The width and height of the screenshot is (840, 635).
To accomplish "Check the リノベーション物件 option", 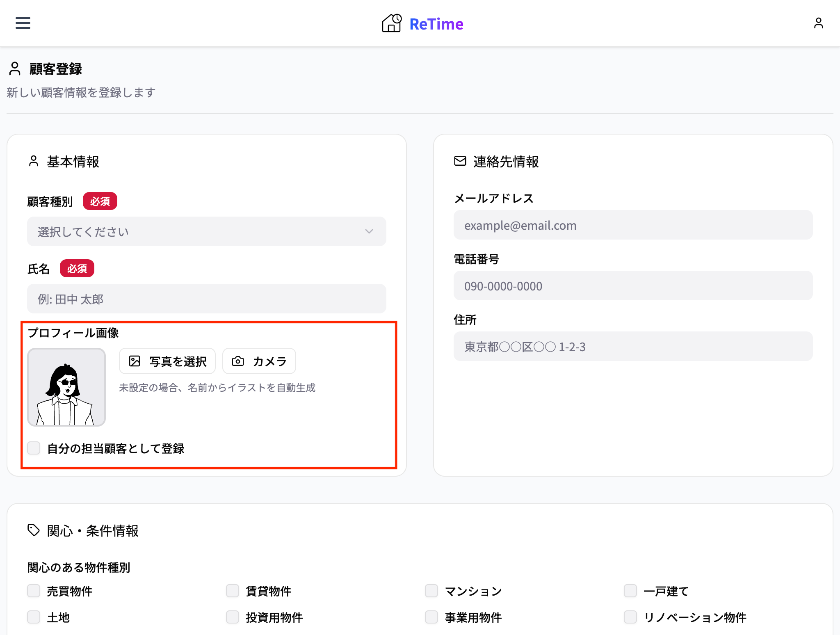I will (x=630, y=617).
